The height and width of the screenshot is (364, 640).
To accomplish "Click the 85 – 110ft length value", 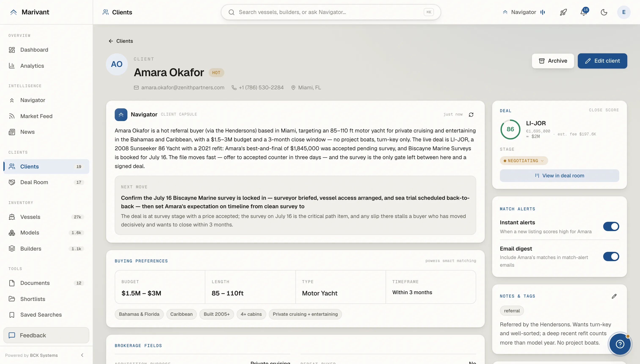I will click(x=228, y=293).
